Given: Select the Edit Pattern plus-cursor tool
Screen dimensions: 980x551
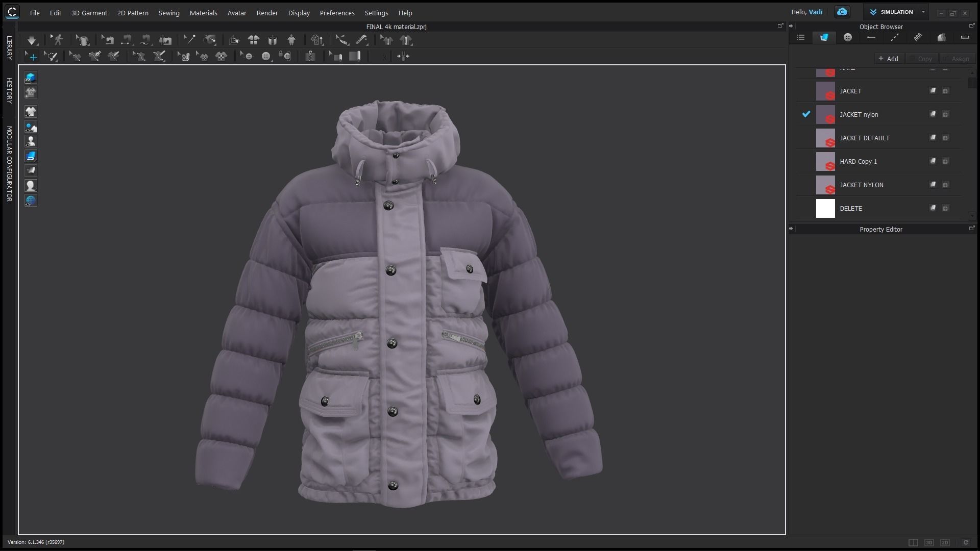Looking at the screenshot, I should pos(32,57).
